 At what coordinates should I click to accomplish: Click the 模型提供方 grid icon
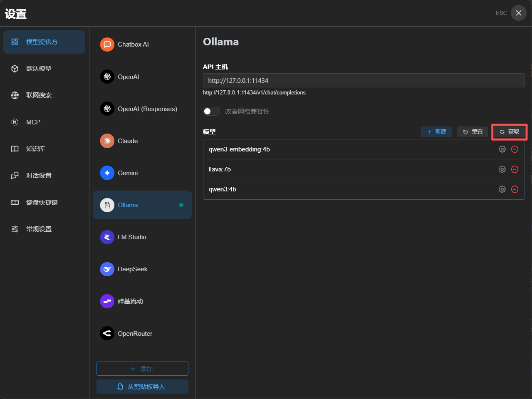[x=15, y=42]
